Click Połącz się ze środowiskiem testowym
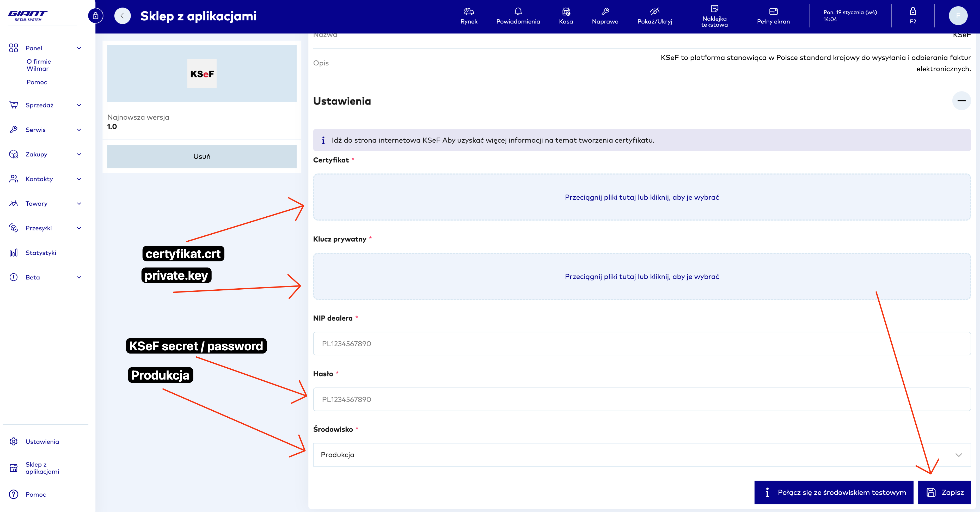980x512 pixels. (834, 492)
